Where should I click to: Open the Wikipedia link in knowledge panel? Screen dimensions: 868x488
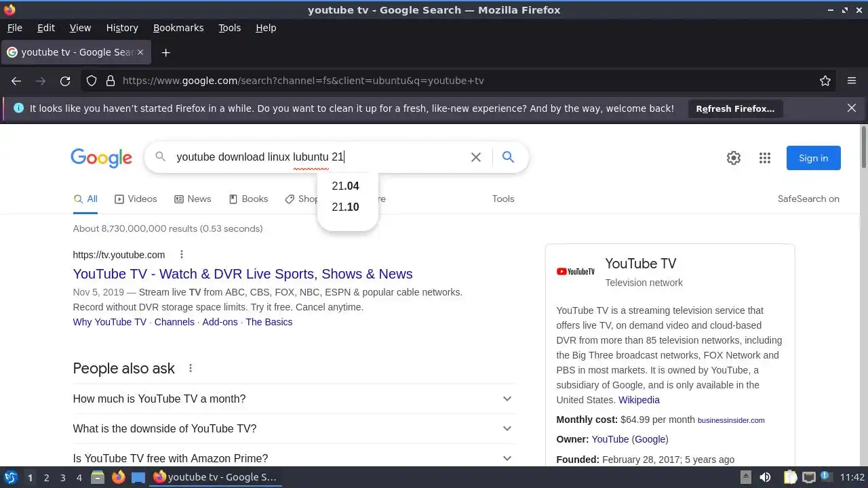click(639, 400)
